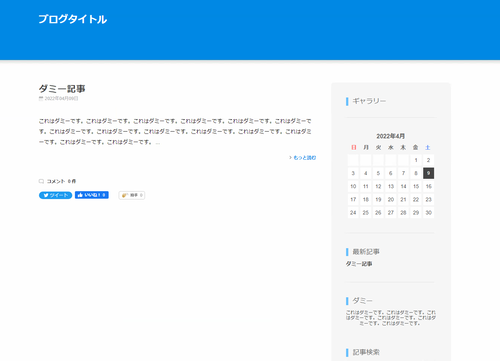Click the 拍手 clap button
Image resolution: width=500 pixels, height=361 pixels.
[x=132, y=195]
